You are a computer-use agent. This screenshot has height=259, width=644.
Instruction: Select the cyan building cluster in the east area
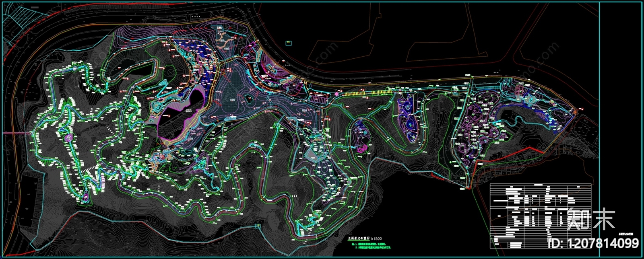click(527, 97)
